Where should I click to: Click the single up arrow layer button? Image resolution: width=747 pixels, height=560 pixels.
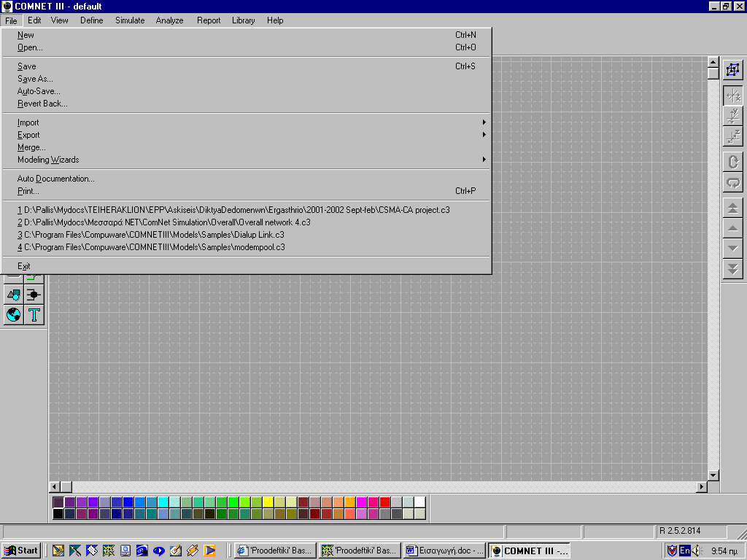[x=732, y=228]
